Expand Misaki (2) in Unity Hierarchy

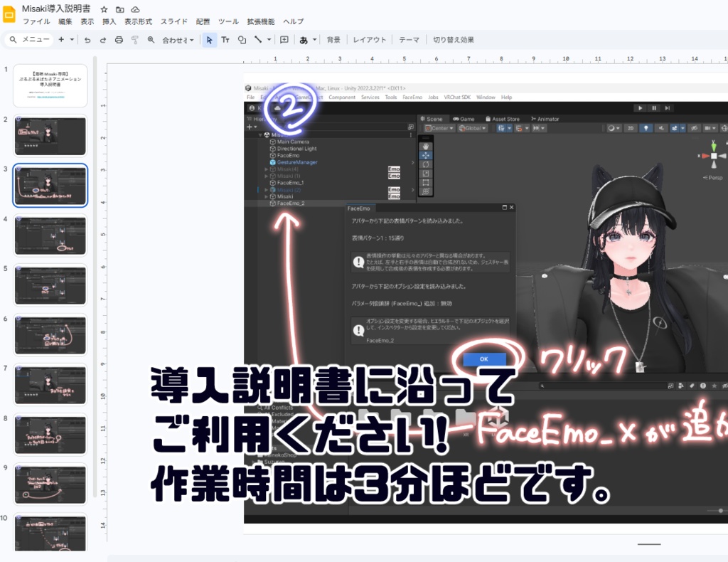266,190
